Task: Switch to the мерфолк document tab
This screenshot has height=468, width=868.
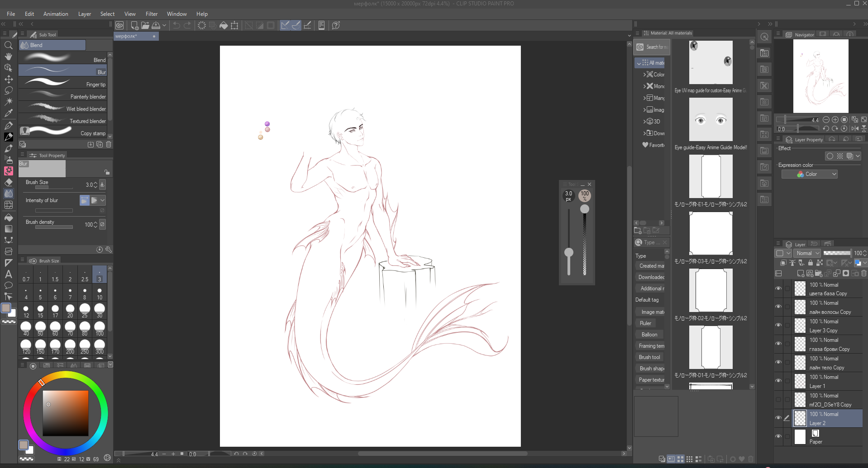Action: point(136,36)
